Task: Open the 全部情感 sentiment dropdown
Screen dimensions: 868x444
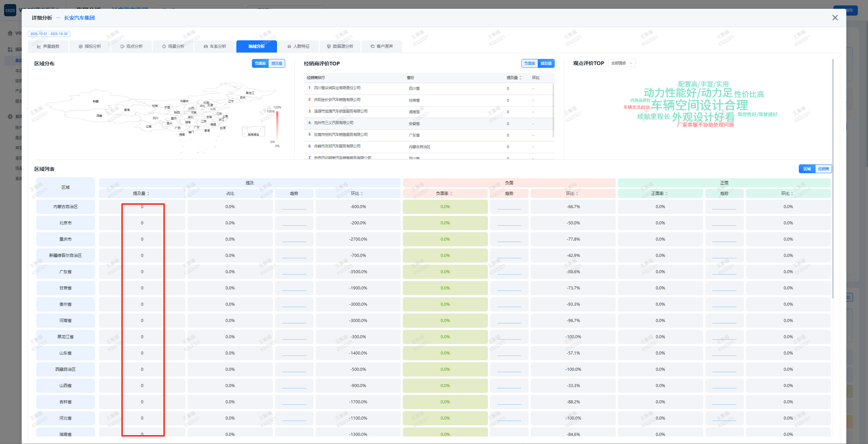Action: coord(622,63)
